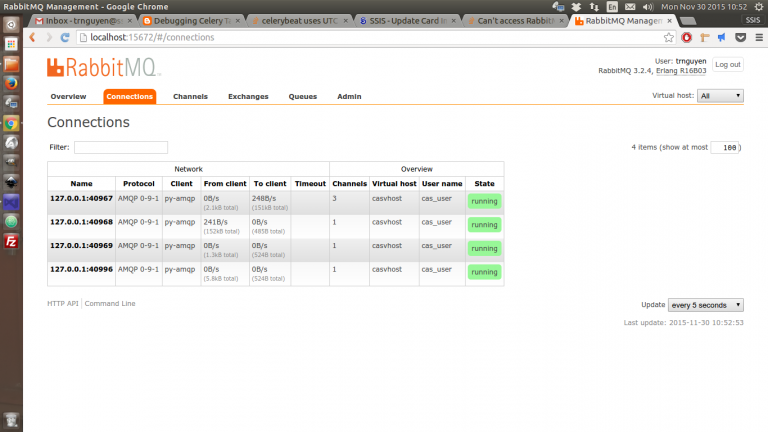Click the Dropbox indicator in top panel
Image resolution: width=768 pixels, height=432 pixels.
tap(576, 7)
